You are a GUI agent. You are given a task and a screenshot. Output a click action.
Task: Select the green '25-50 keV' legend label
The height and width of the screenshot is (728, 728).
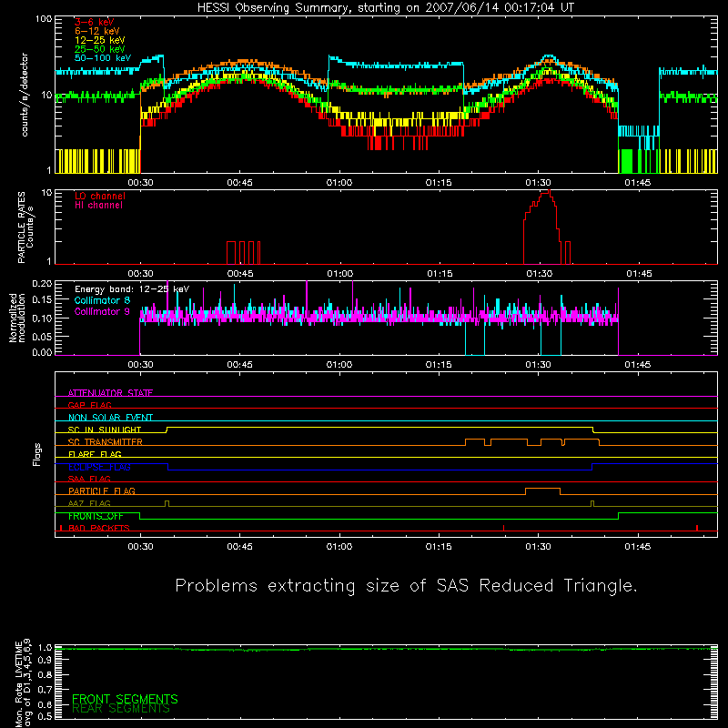[x=100, y=49]
